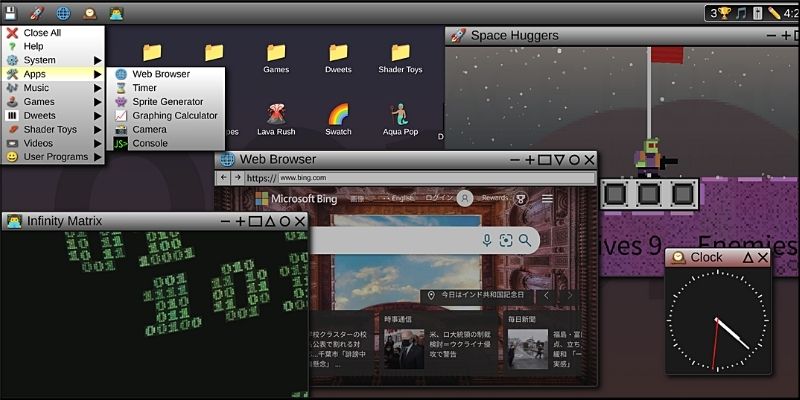
Task: Expand the System submenu arrow
Action: [x=97, y=60]
